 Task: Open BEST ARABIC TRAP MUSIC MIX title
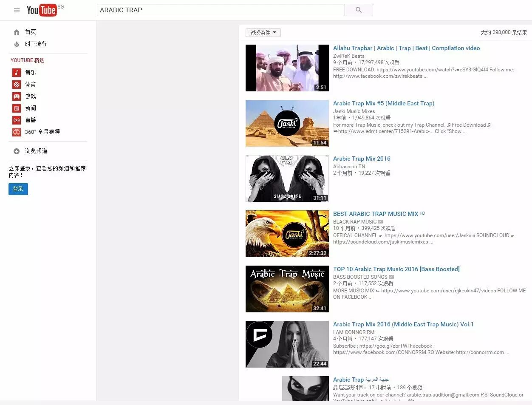click(x=376, y=214)
